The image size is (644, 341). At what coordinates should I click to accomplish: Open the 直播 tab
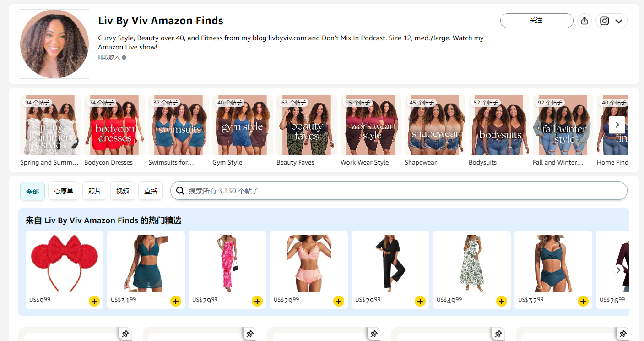tap(151, 191)
